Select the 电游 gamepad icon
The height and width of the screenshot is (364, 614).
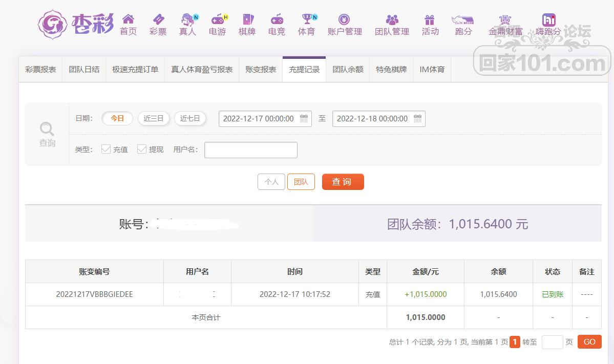[218, 20]
